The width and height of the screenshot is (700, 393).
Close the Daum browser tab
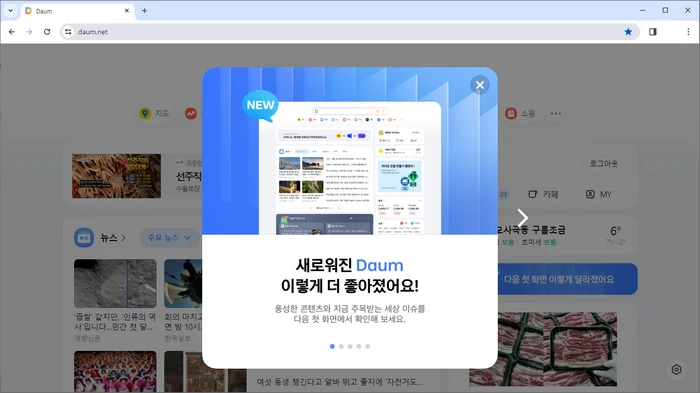pos(127,11)
